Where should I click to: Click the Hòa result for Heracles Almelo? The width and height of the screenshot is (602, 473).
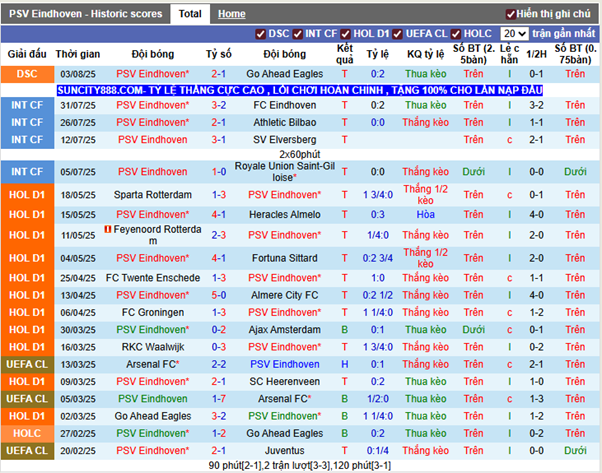point(425,214)
